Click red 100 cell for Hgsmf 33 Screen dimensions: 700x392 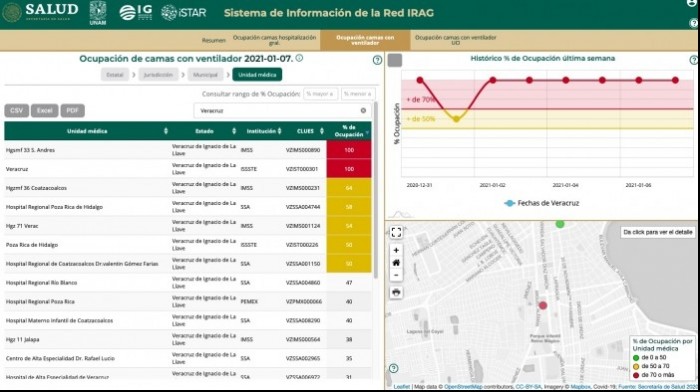pyautogui.click(x=349, y=150)
